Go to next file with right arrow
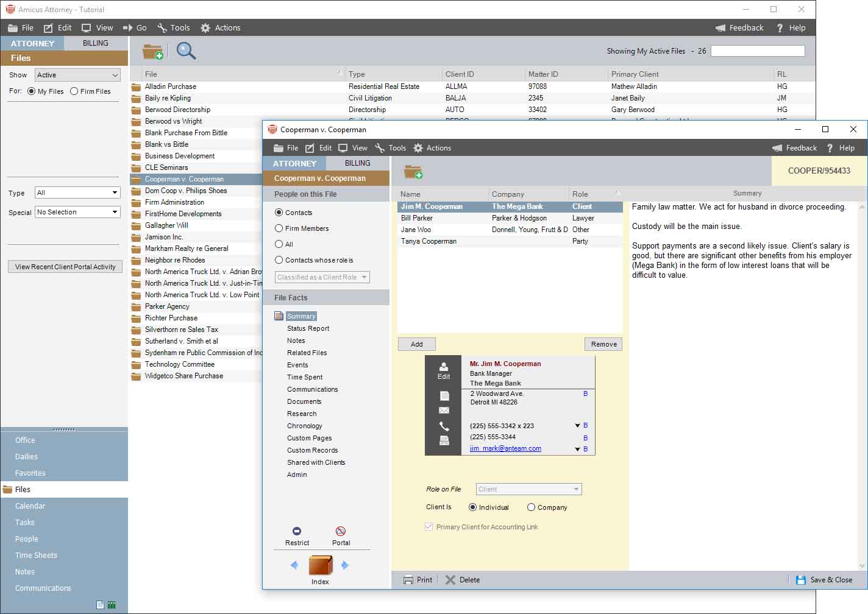Image resolution: width=868 pixels, height=614 pixels. [x=345, y=565]
